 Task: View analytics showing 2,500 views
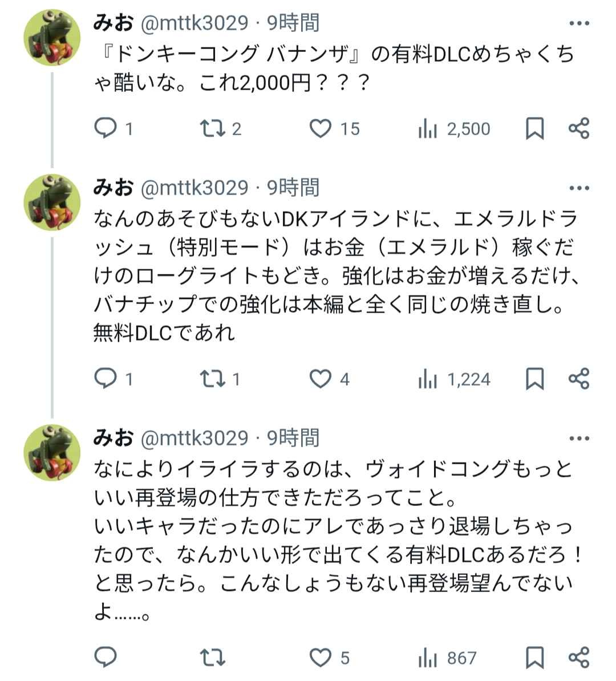428,129
